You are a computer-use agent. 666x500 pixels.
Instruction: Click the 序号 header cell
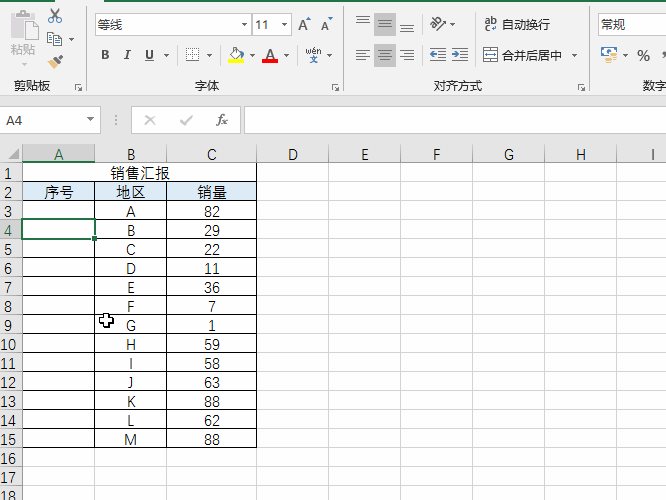(x=59, y=192)
